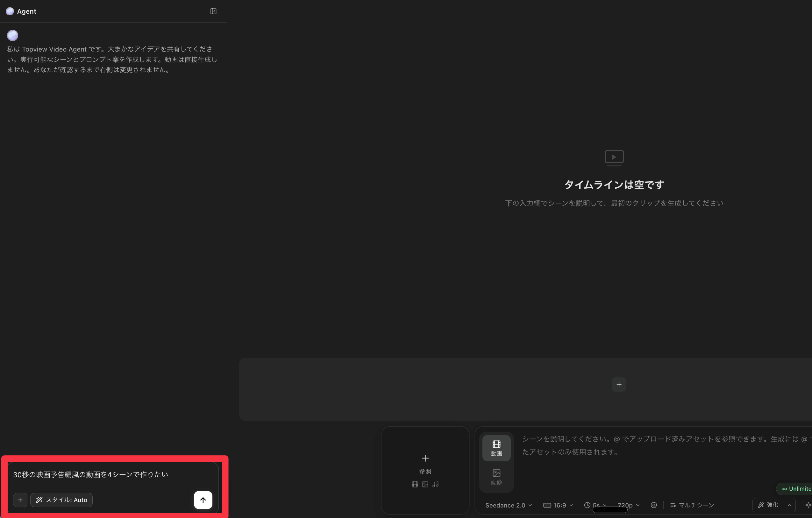Viewport: 812px width, 518px height.
Task: Click the Agent chat input text
Action: pos(90,474)
